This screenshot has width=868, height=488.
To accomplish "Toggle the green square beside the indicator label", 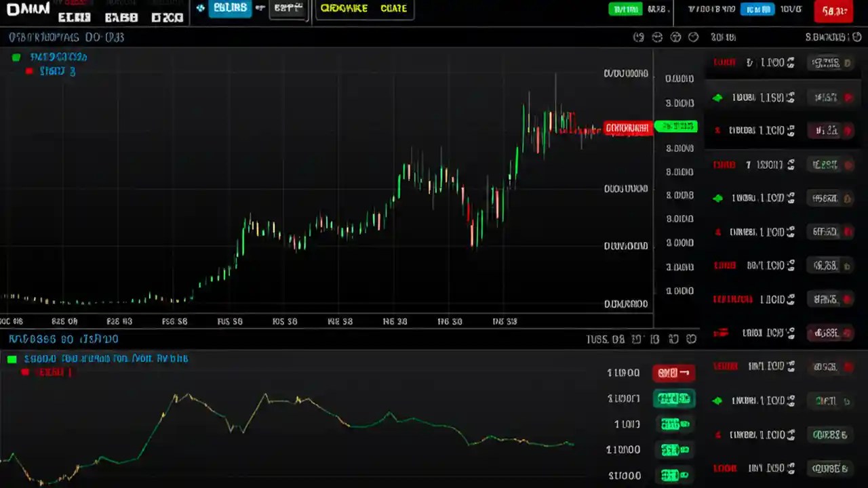I will tap(12, 359).
